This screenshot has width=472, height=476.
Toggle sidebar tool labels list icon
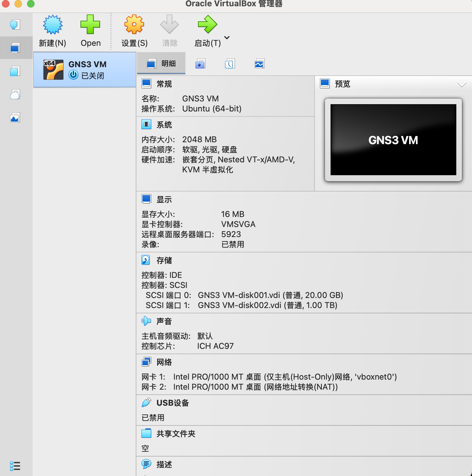click(x=15, y=466)
